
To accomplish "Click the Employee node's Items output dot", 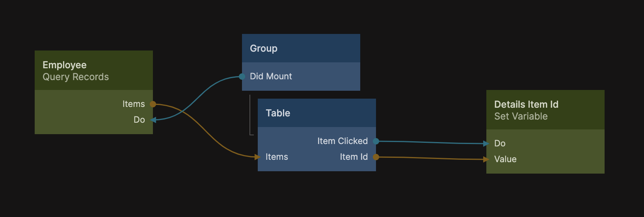I will pyautogui.click(x=153, y=104).
